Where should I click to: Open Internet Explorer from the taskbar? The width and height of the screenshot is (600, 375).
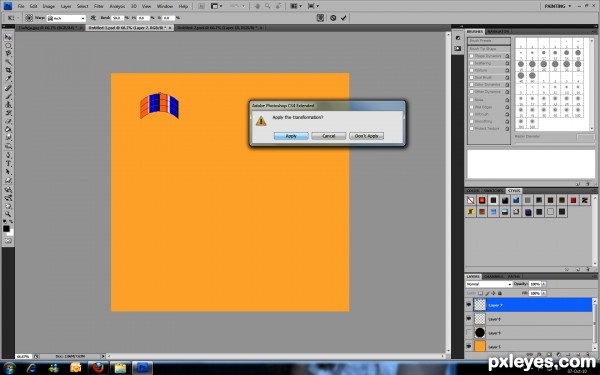[31, 368]
